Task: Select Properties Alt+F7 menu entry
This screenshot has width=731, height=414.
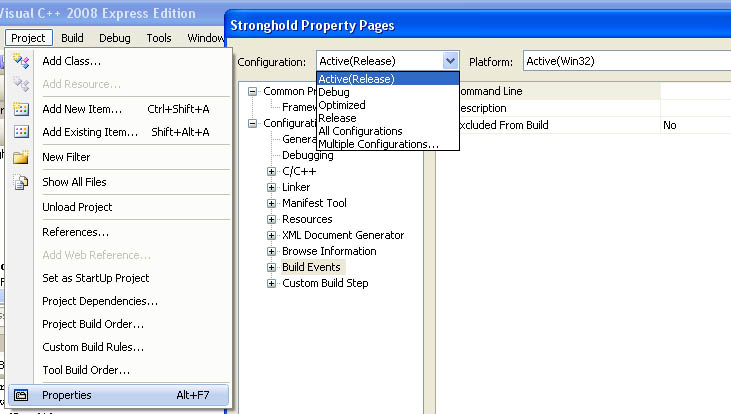Action: click(119, 395)
